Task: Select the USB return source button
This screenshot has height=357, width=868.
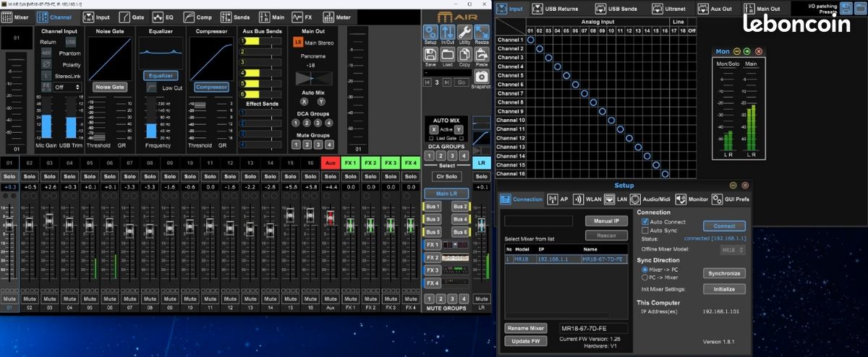Action: [71, 43]
